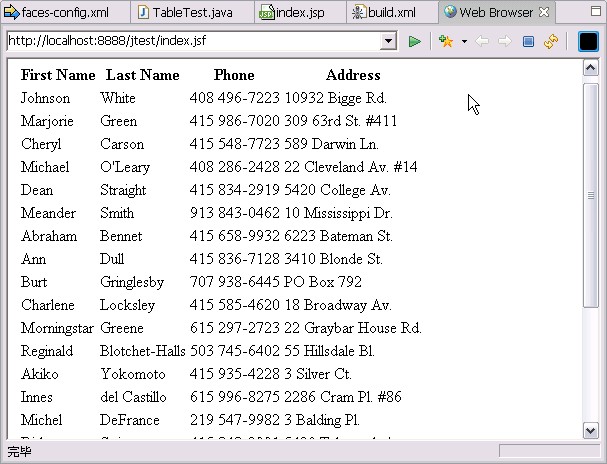Click the last name Bennet
The width and height of the screenshot is (607, 464).
coord(121,236)
